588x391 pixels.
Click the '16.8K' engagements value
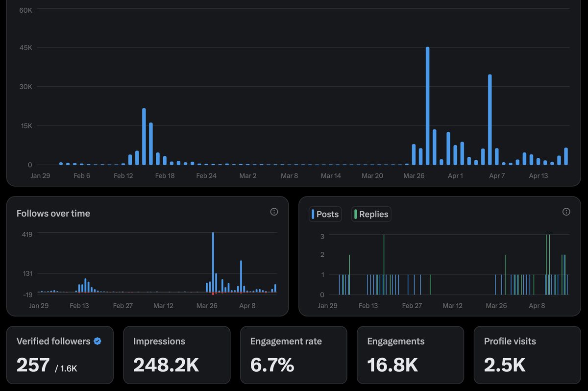pos(392,365)
